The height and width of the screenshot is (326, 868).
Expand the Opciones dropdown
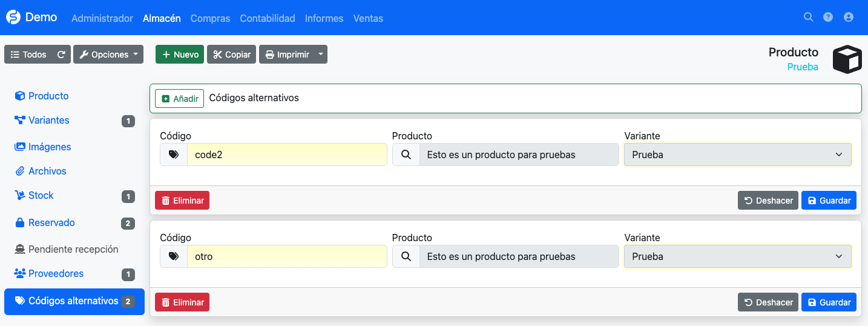coord(108,55)
